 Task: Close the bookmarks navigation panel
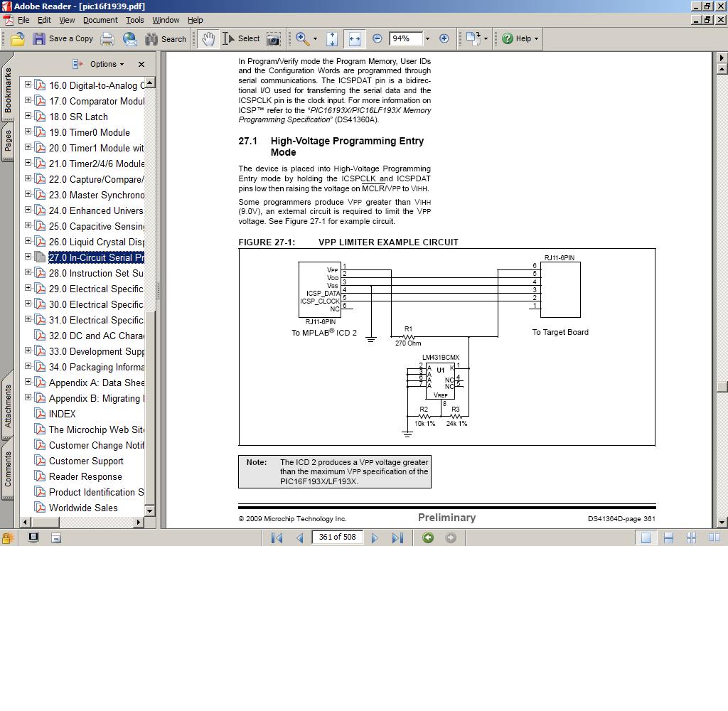tap(141, 64)
